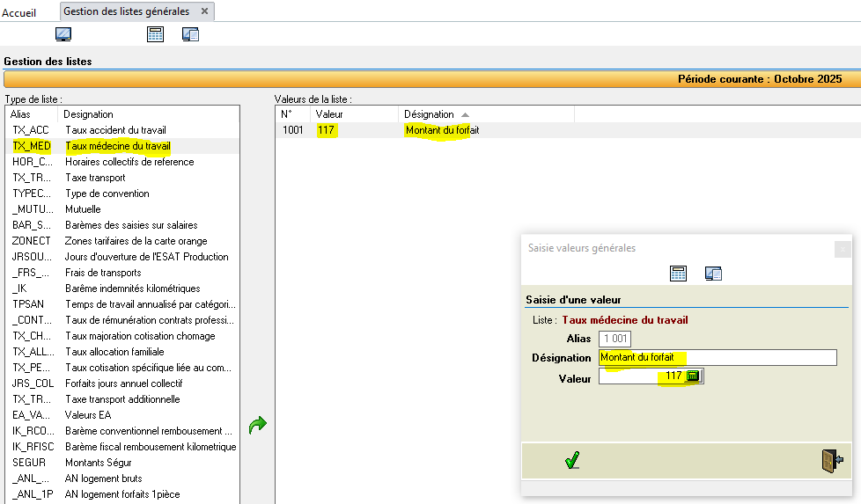Open calculator icon in the dialog toolbar

tap(678, 274)
